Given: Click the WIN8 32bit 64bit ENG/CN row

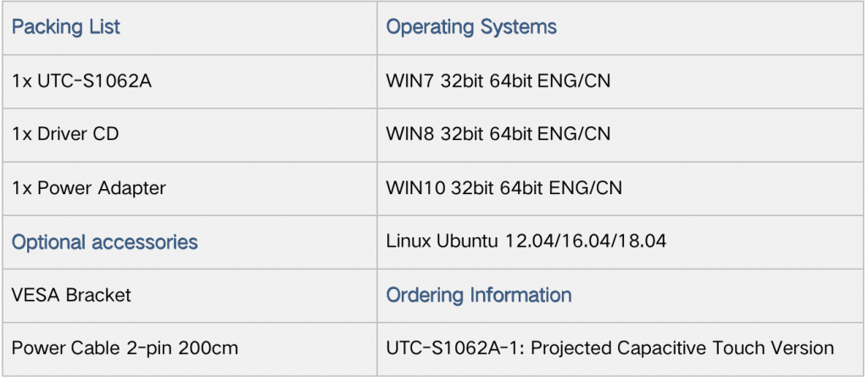Looking at the screenshot, I should click(x=620, y=135).
